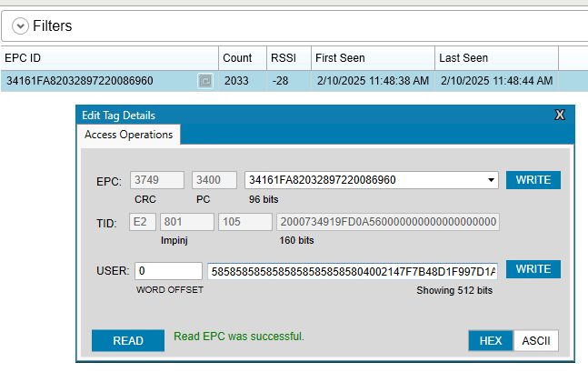Click the READ button
This screenshot has height=372, width=588.
[128, 340]
